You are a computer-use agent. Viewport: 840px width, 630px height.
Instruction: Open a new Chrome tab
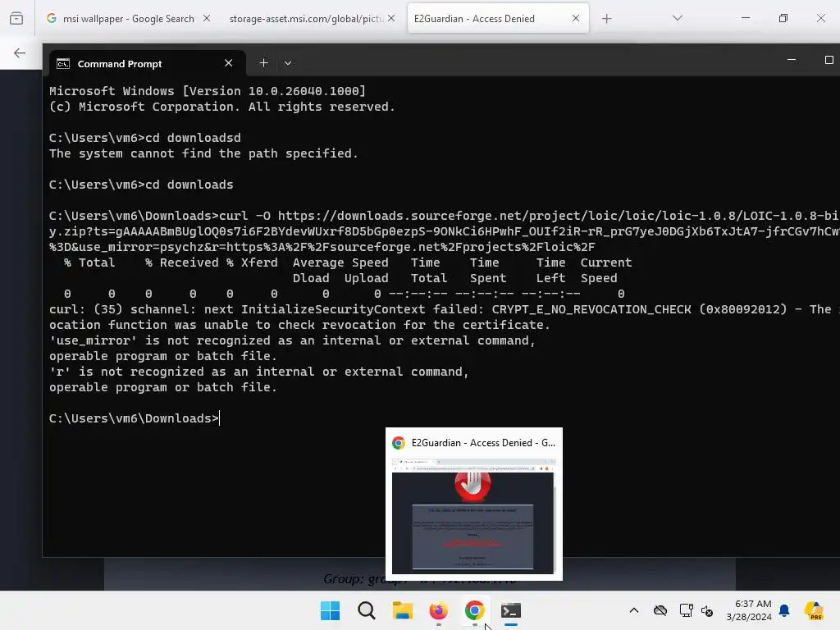click(606, 19)
